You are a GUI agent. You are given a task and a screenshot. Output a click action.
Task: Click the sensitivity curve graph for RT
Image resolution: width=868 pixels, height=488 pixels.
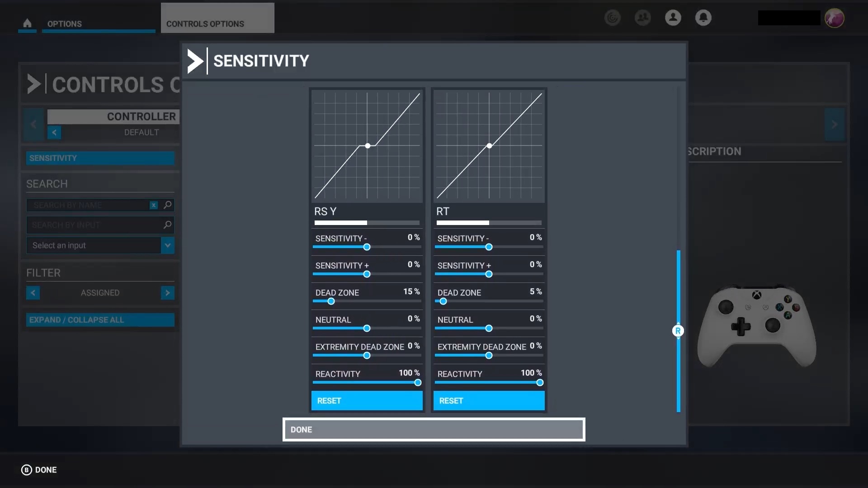point(489,146)
